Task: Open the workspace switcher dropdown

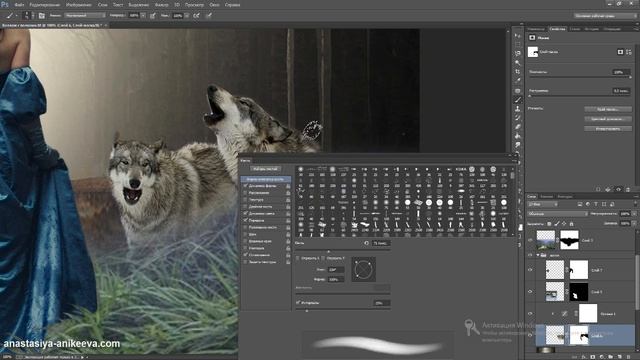Action: (605, 16)
